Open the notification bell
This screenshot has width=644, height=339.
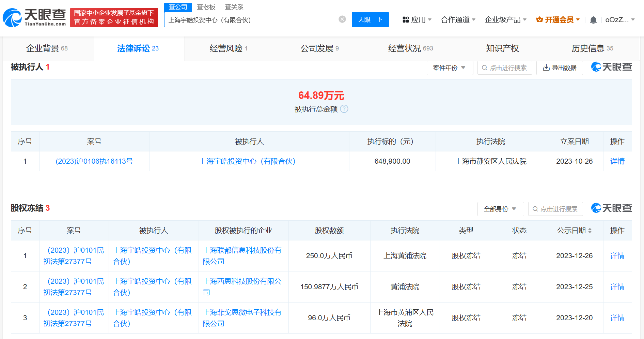593,20
